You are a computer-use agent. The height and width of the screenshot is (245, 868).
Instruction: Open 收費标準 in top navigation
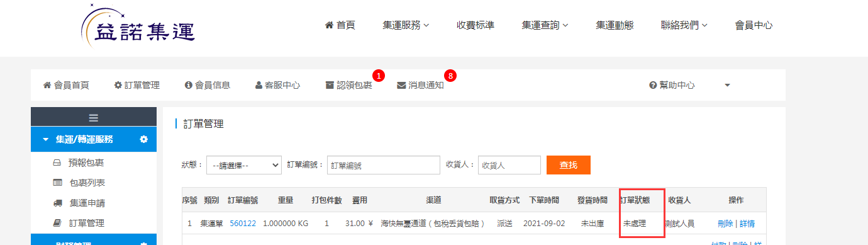point(476,25)
